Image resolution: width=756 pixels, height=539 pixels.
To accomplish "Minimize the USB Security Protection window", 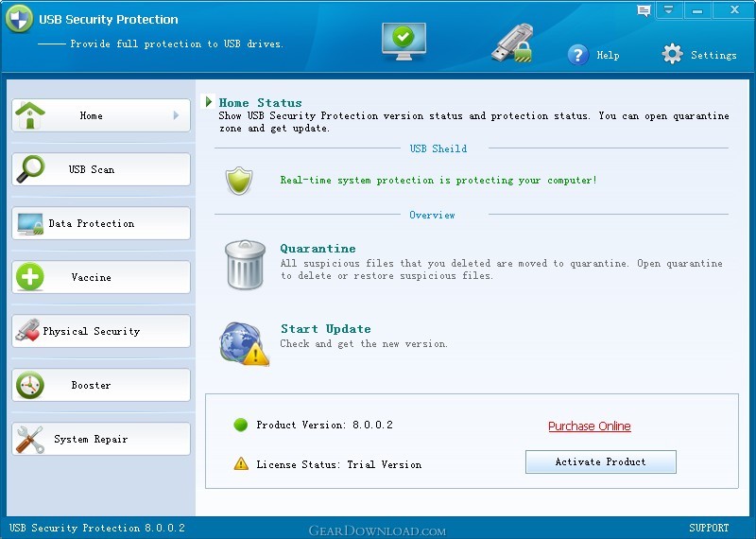I will (x=697, y=10).
